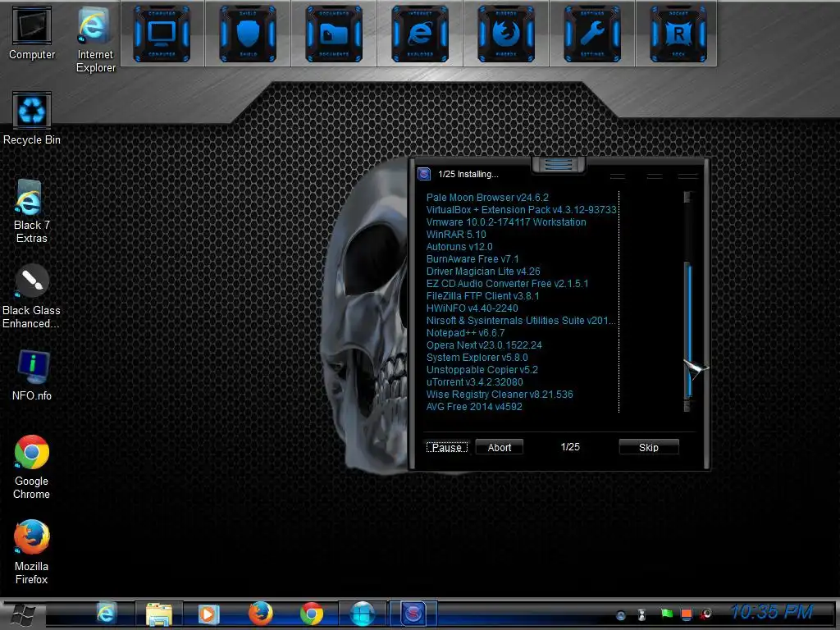Select Pale Moon Browser v24.6.2 entry
Image resolution: width=840 pixels, height=630 pixels.
pyautogui.click(x=487, y=197)
